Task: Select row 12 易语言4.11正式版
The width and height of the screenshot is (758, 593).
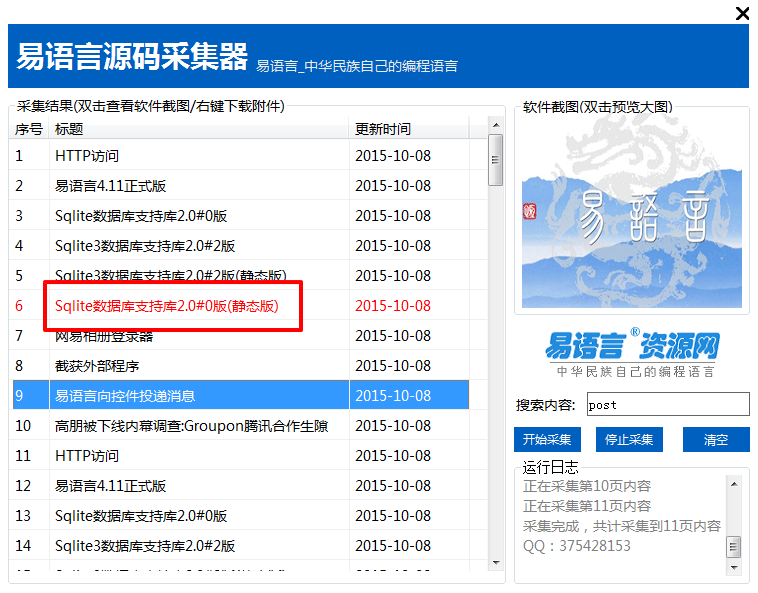Action: click(x=240, y=485)
